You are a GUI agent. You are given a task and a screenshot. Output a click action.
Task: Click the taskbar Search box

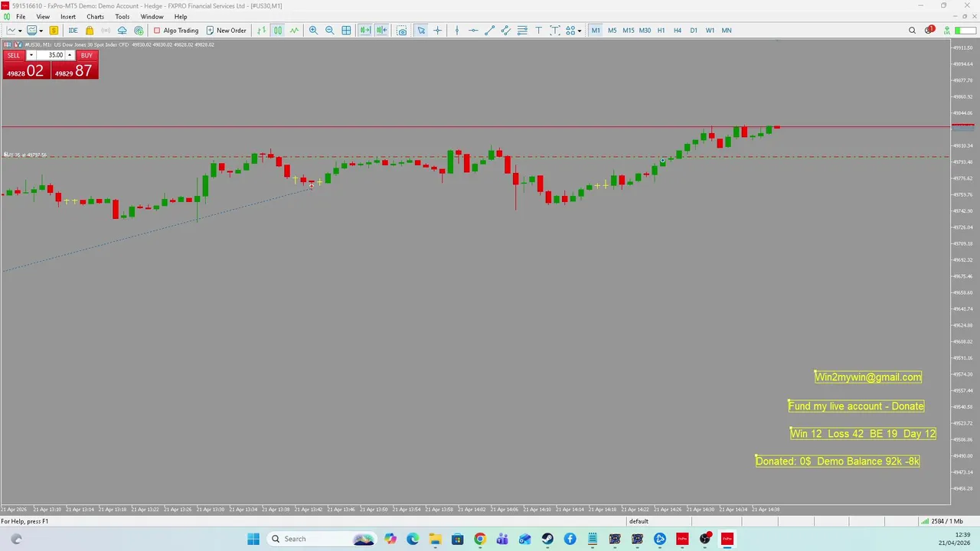(x=322, y=539)
